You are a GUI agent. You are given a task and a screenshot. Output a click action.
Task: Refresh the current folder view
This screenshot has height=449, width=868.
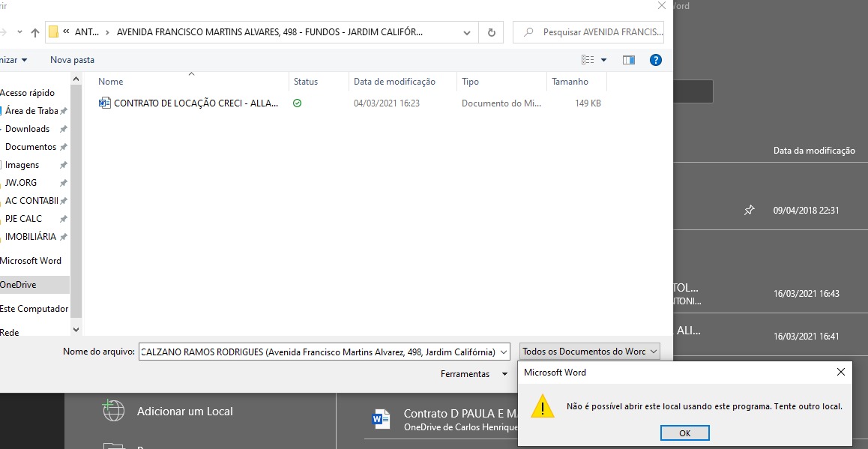click(x=491, y=33)
